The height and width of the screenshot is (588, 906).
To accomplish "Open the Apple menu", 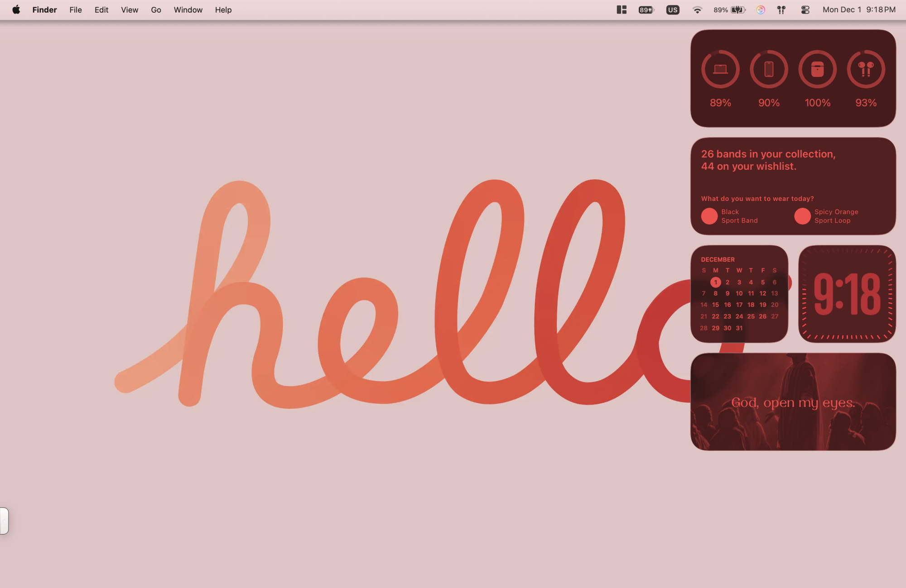I will point(16,10).
